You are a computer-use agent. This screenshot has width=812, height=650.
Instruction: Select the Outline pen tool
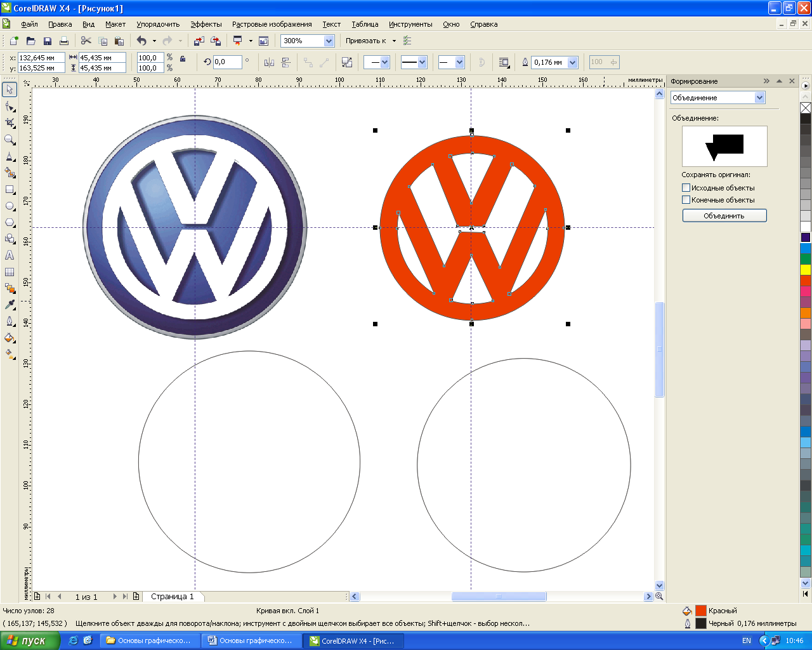pos(10,321)
